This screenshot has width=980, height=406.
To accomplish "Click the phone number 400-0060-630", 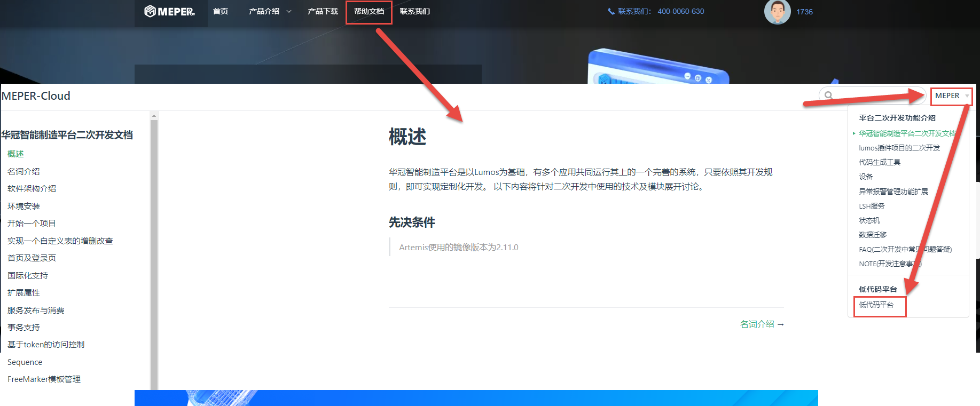I will coord(681,11).
